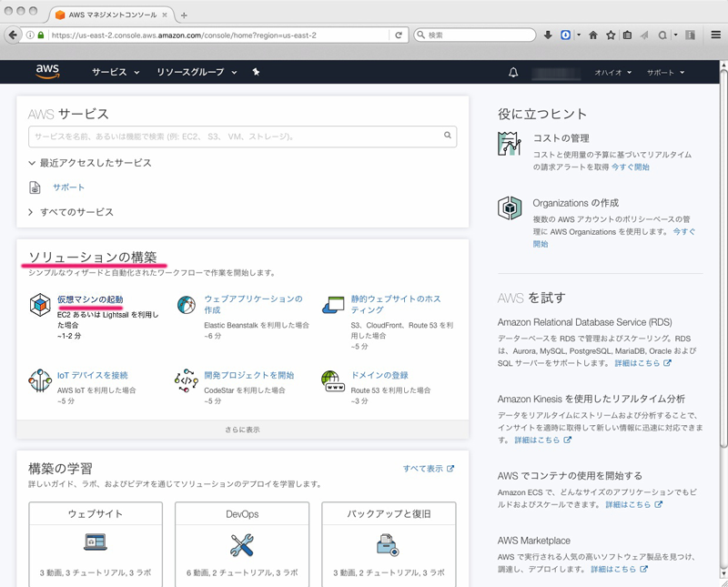The width and height of the screenshot is (728, 587).
Task: Select the AWS マネジメントコンソール browser tab
Action: pyautogui.click(x=110, y=15)
